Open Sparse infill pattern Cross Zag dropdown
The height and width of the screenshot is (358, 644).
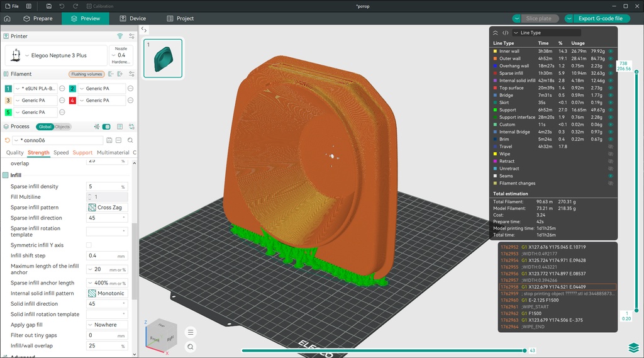pyautogui.click(x=107, y=208)
